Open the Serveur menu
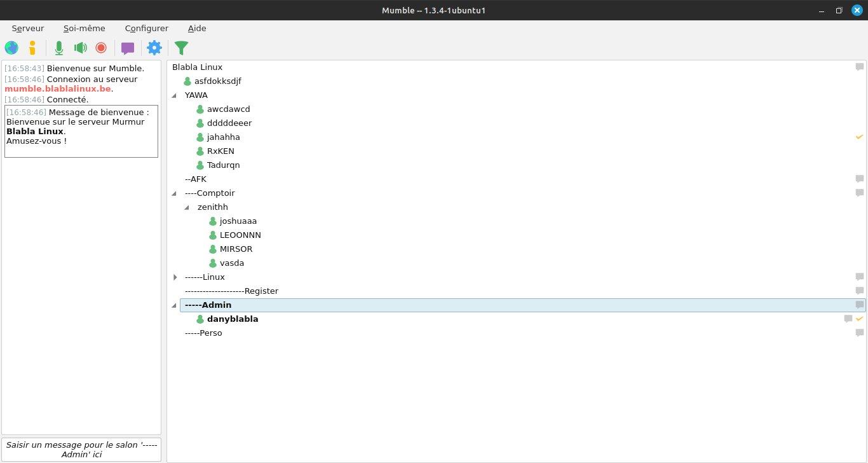This screenshot has height=463, width=868. [x=28, y=28]
